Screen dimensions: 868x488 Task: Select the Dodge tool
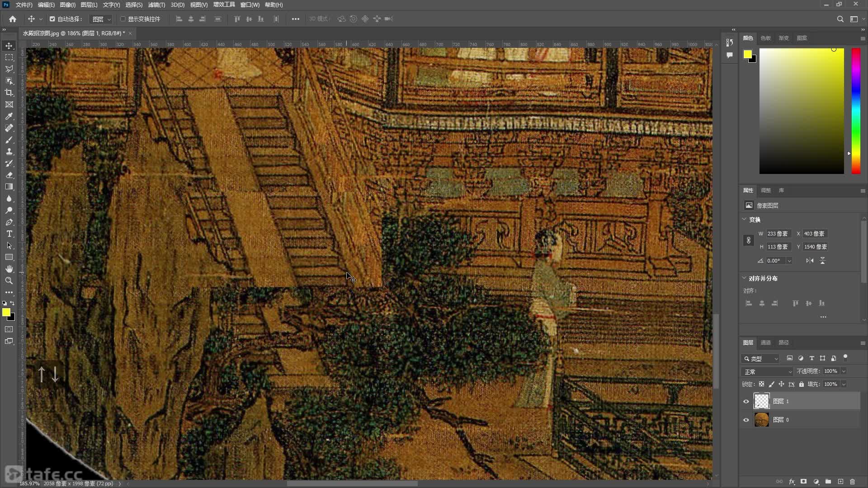[x=9, y=210]
